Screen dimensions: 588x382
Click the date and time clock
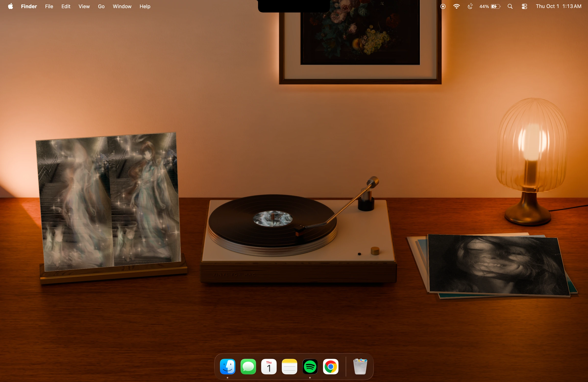click(558, 6)
